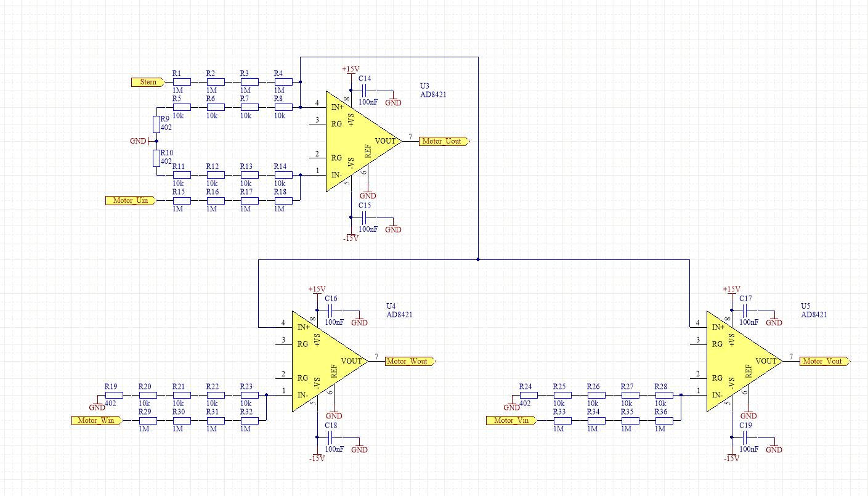This screenshot has height=496, width=868.
Task: Select capacitor C15 symbol
Action: point(364,218)
